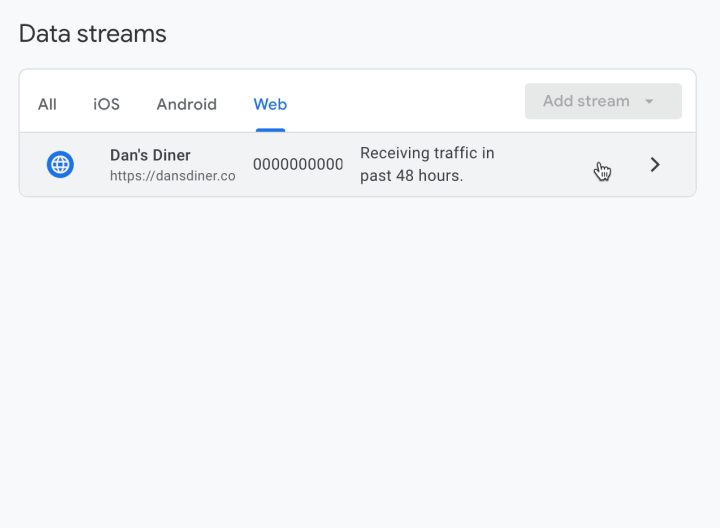Select the 0000000000 stream ID
The height and width of the screenshot is (528, 720).
point(297,165)
